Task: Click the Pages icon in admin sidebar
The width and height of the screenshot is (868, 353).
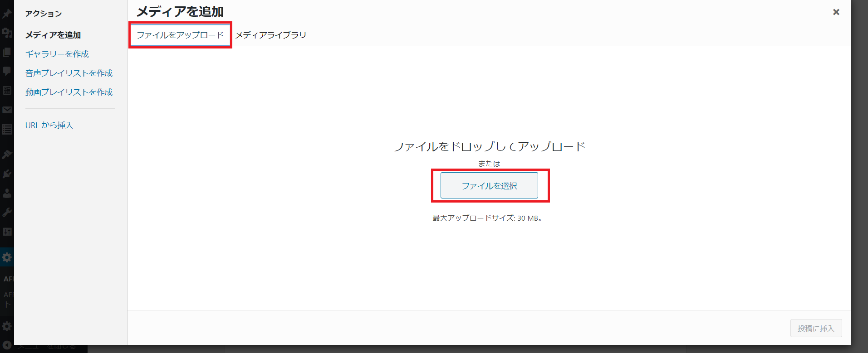Action: [7, 52]
